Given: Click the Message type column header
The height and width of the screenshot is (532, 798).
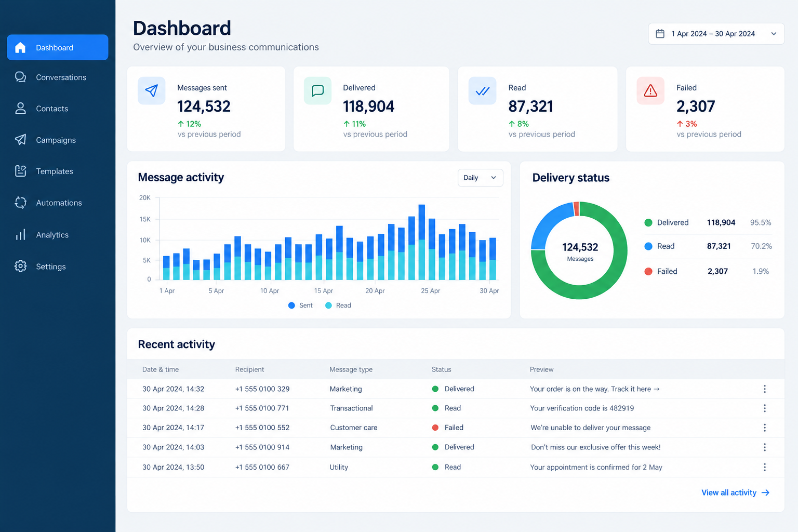Looking at the screenshot, I should tap(351, 369).
